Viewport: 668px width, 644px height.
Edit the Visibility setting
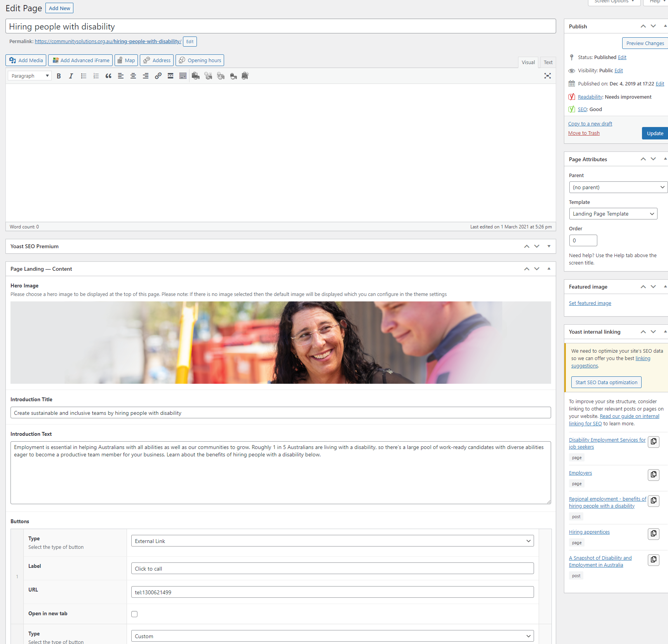[x=619, y=70]
